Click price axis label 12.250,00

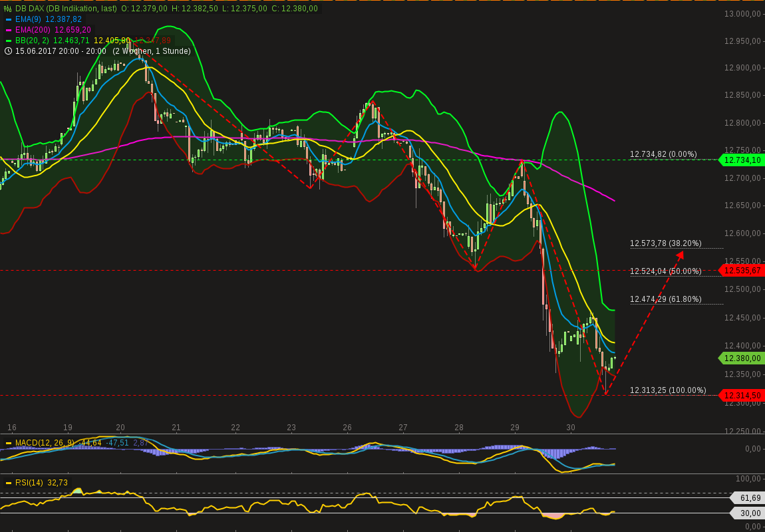pyautogui.click(x=744, y=431)
